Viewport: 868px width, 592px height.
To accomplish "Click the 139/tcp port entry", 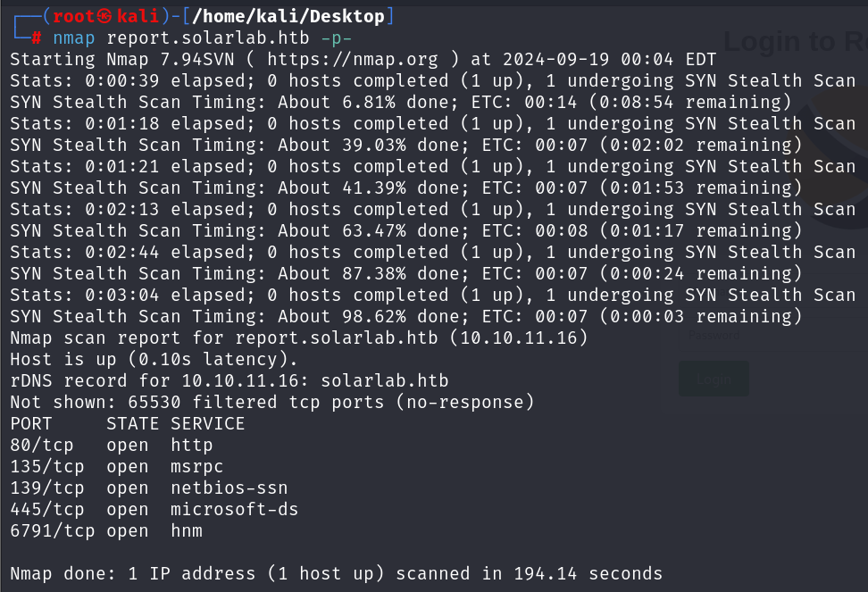I will (47, 488).
